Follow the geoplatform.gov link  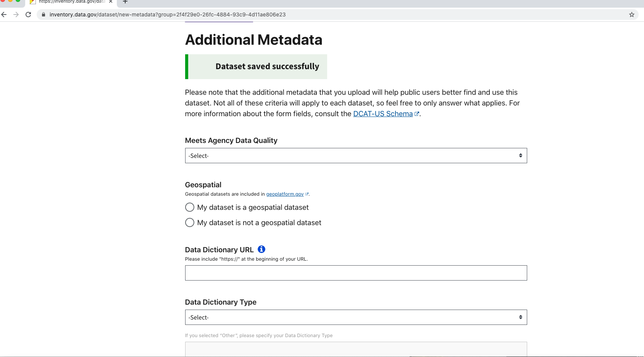click(x=285, y=194)
